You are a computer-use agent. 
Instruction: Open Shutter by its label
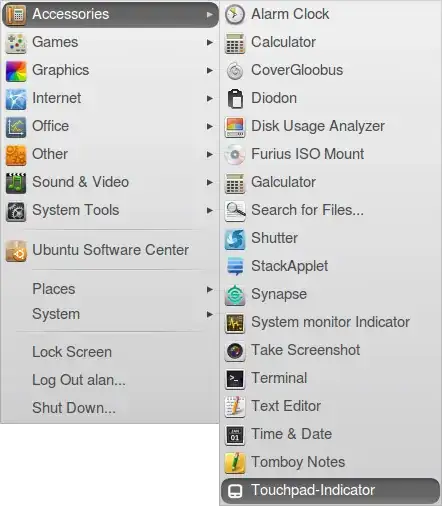274,238
